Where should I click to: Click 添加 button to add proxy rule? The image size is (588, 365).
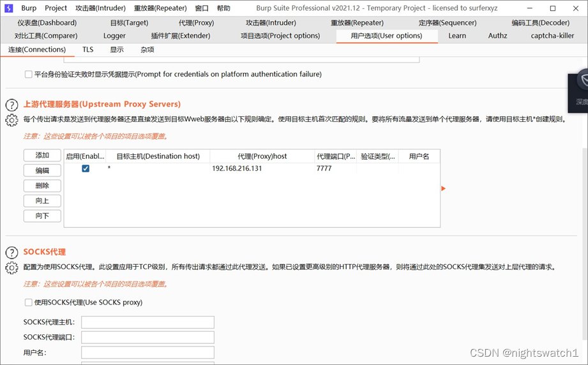pyautogui.click(x=42, y=155)
